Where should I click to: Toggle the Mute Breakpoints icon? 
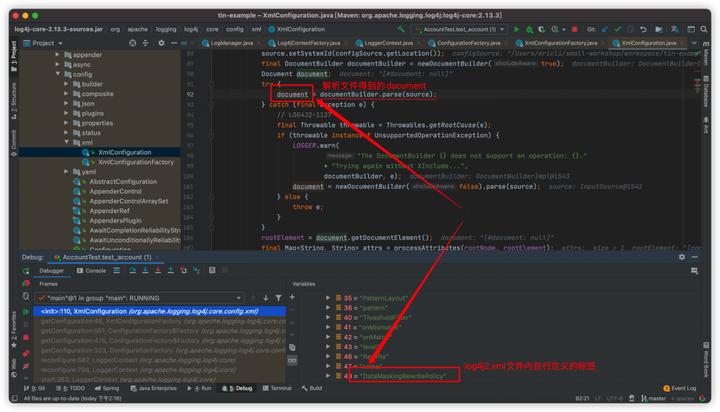coord(26,366)
